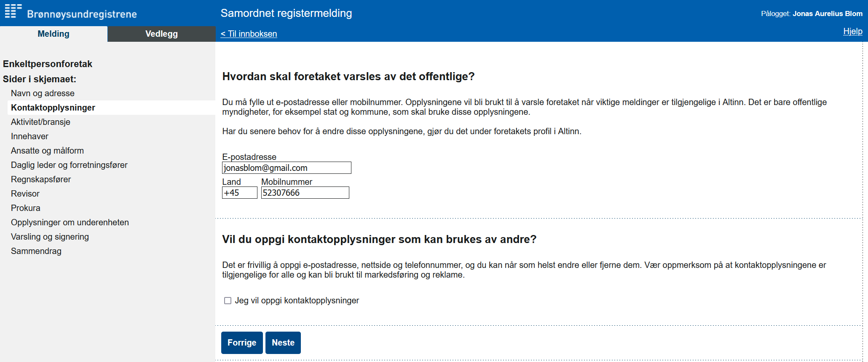This screenshot has width=868, height=362.
Task: Click the Forrige button
Action: pyautogui.click(x=242, y=343)
